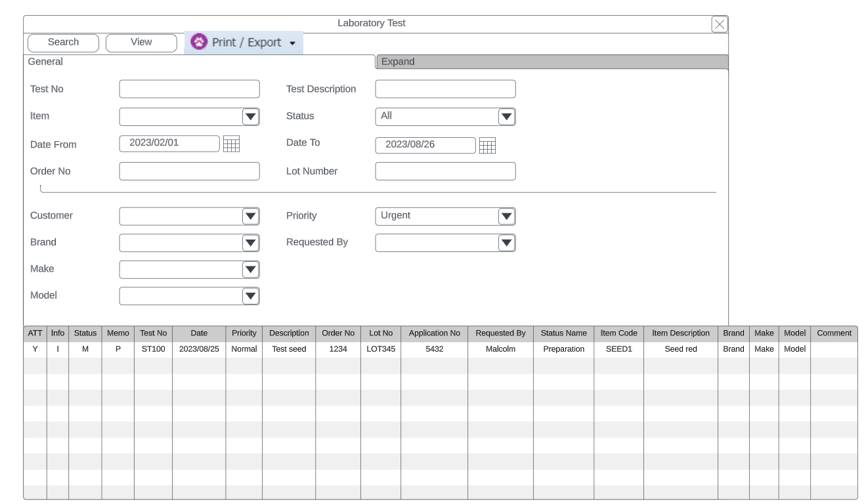Switch to the Expand tab

point(551,62)
